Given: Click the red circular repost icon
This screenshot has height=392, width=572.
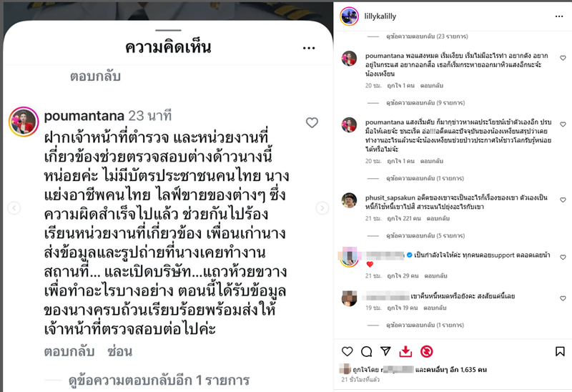Looking at the screenshot, I should click(x=426, y=351).
